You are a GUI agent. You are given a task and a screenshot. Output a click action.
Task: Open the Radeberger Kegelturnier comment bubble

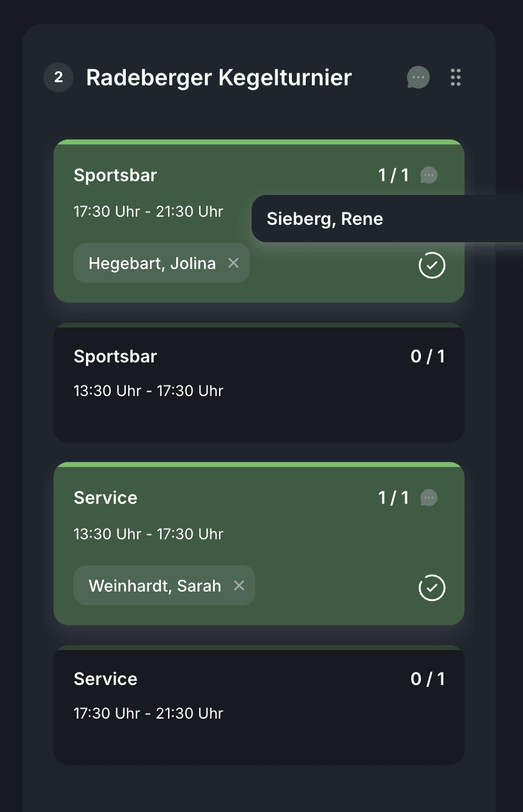point(418,78)
